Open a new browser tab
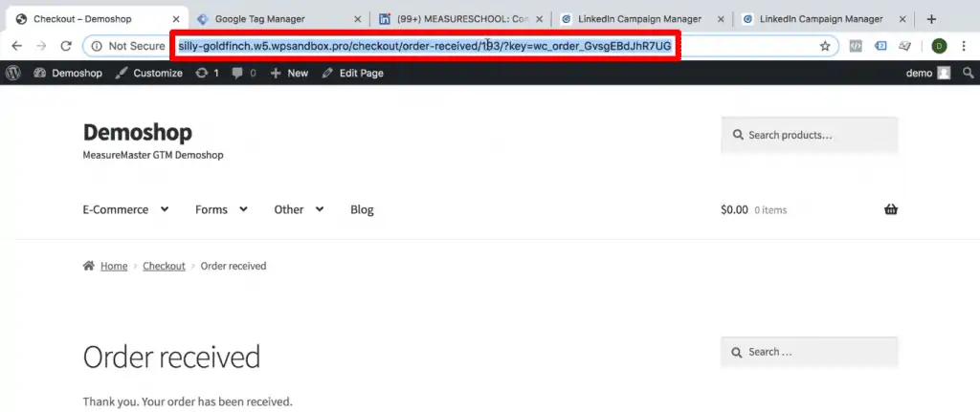980x412 pixels. 931,19
